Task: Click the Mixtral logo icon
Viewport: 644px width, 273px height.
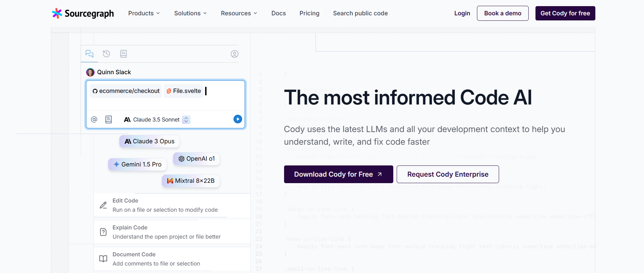Action: (170, 181)
